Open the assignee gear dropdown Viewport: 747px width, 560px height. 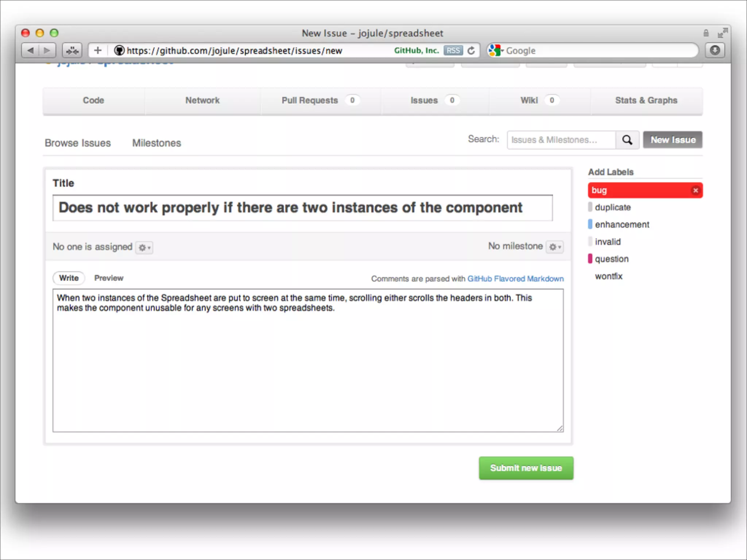point(144,248)
